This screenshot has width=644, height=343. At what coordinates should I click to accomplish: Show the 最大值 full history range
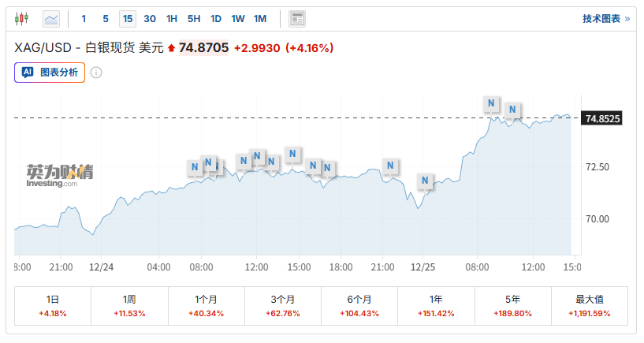coord(589,306)
